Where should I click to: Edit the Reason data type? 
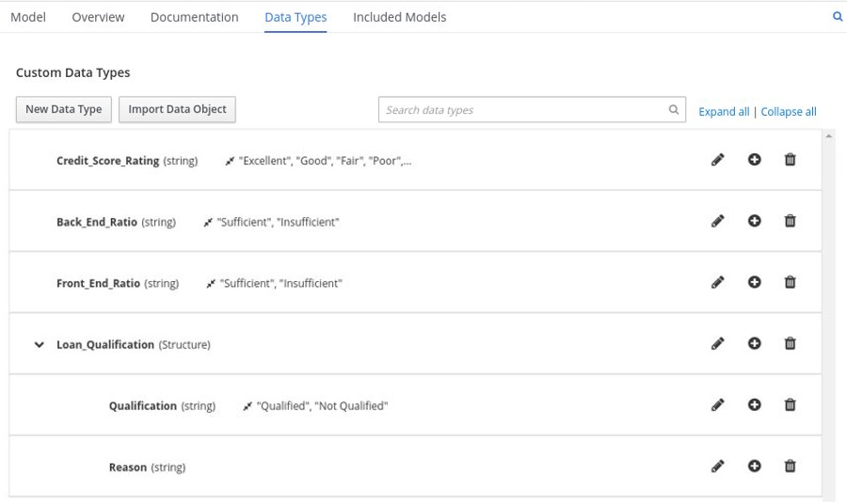tap(717, 466)
